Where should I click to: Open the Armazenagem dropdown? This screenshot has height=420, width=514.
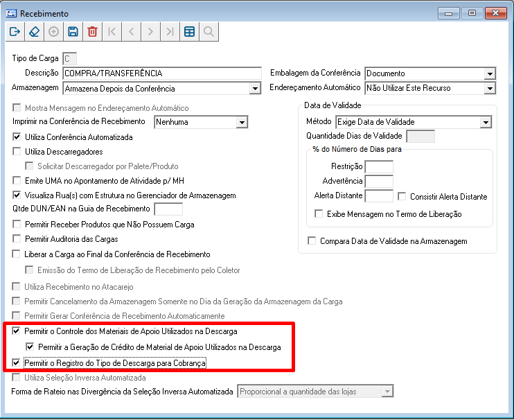(x=255, y=89)
